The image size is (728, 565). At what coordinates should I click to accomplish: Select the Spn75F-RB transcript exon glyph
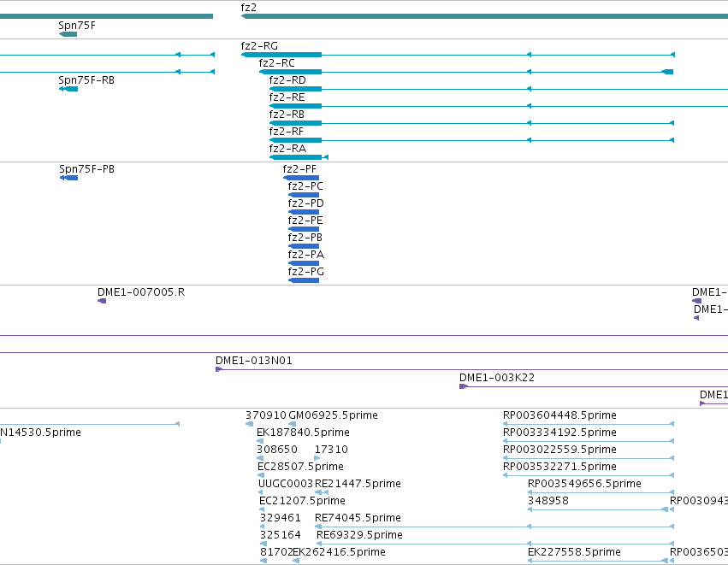click(68, 89)
